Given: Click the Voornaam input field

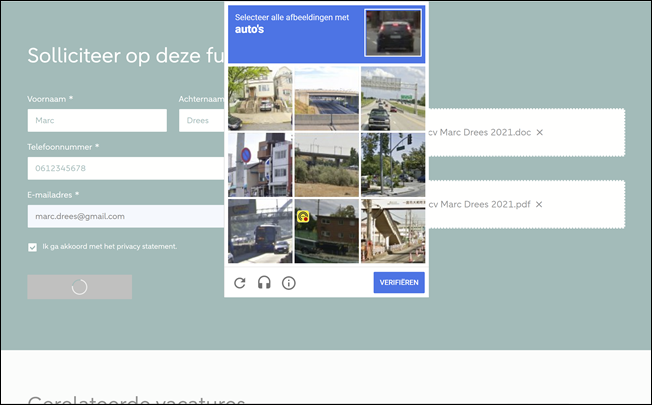Looking at the screenshot, I should (97, 120).
